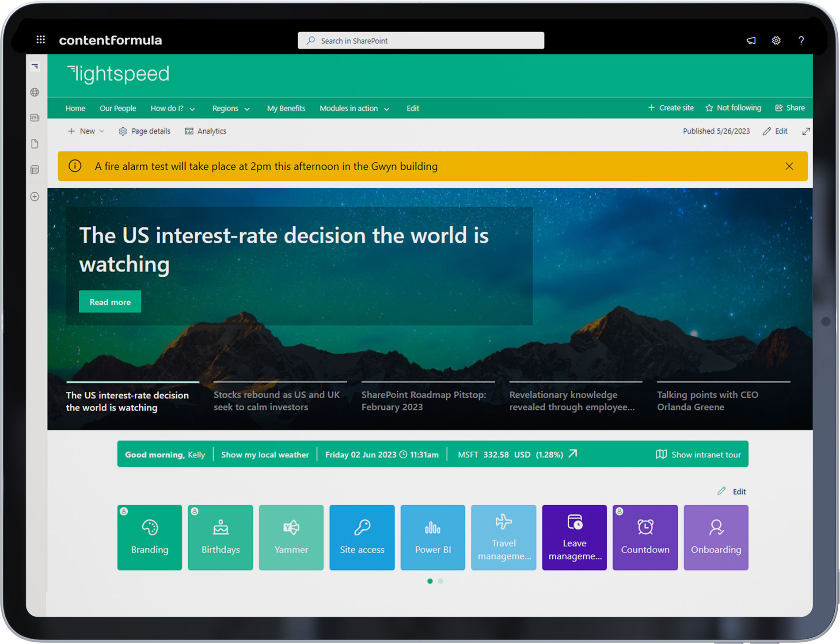The height and width of the screenshot is (644, 840).
Task: Select the globe icon in left sidebar
Action: point(35,92)
